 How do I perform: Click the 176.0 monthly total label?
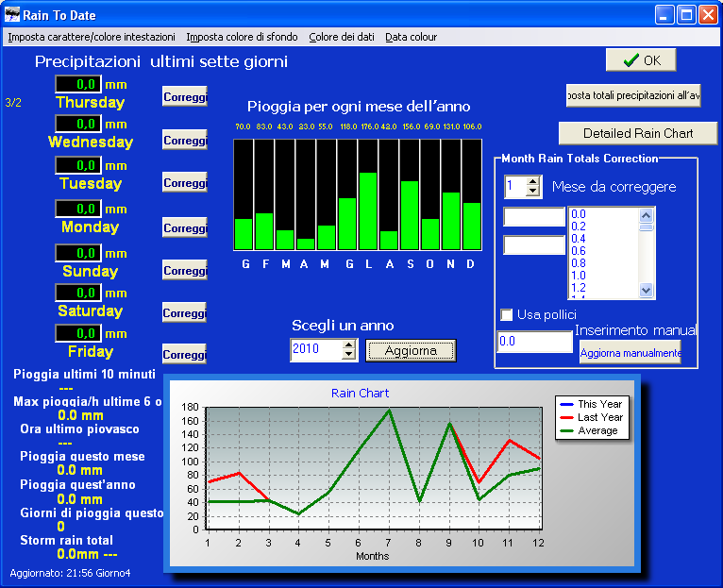point(369,126)
